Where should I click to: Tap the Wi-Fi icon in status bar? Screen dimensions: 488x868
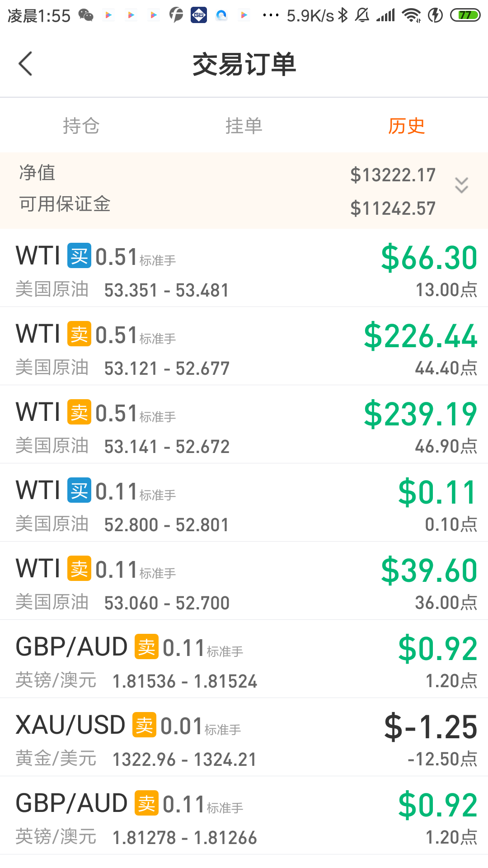coord(411,15)
